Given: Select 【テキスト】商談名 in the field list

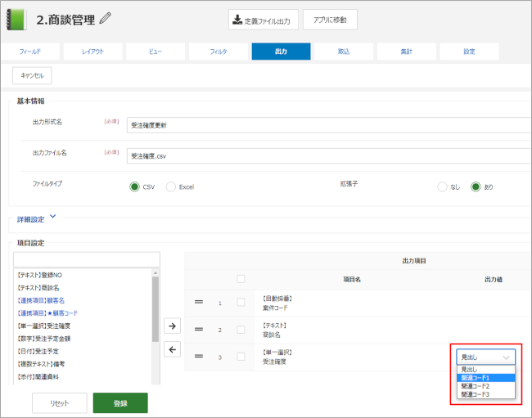Looking at the screenshot, I should (x=38, y=288).
